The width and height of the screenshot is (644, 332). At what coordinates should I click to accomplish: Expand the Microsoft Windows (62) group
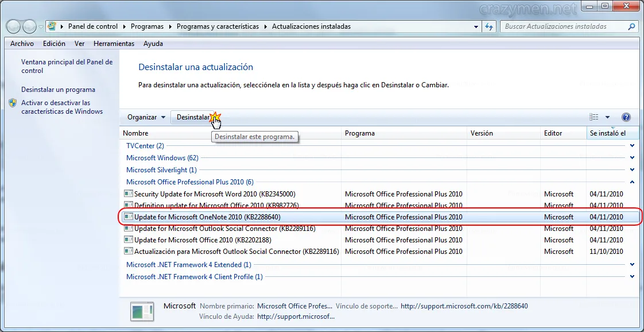click(x=632, y=158)
